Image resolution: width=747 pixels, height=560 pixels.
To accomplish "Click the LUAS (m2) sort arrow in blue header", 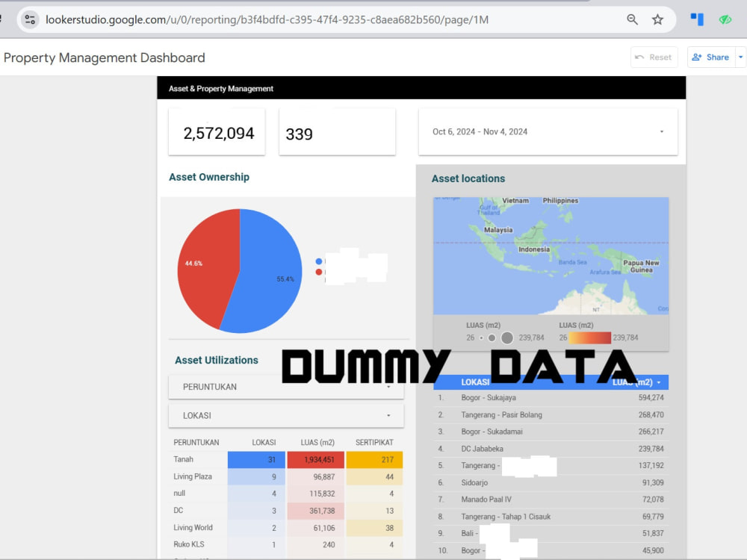I will pos(659,382).
